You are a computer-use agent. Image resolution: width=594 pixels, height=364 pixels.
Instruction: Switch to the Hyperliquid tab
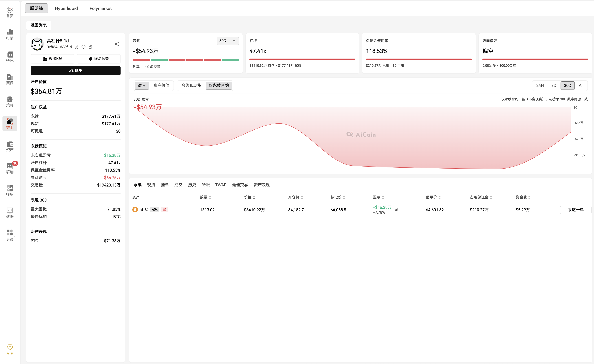pyautogui.click(x=66, y=8)
